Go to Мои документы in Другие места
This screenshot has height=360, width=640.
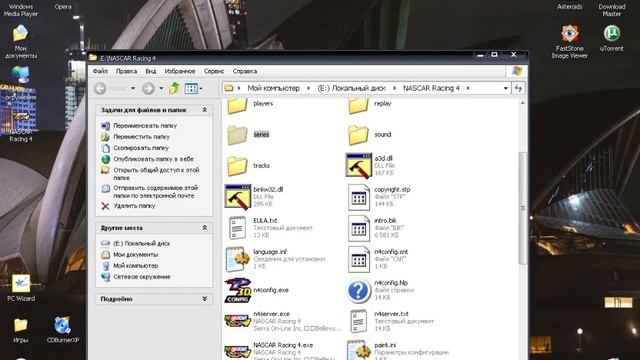tap(136, 254)
